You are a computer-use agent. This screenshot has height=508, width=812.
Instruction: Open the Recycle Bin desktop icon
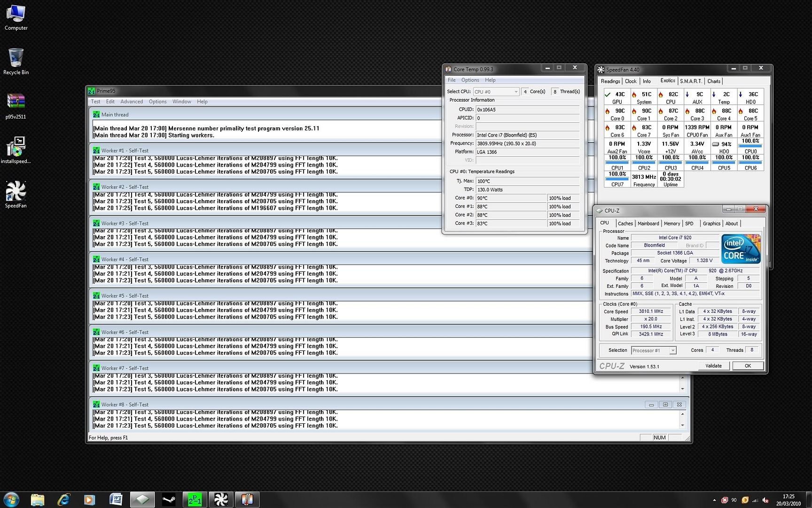tap(16, 61)
